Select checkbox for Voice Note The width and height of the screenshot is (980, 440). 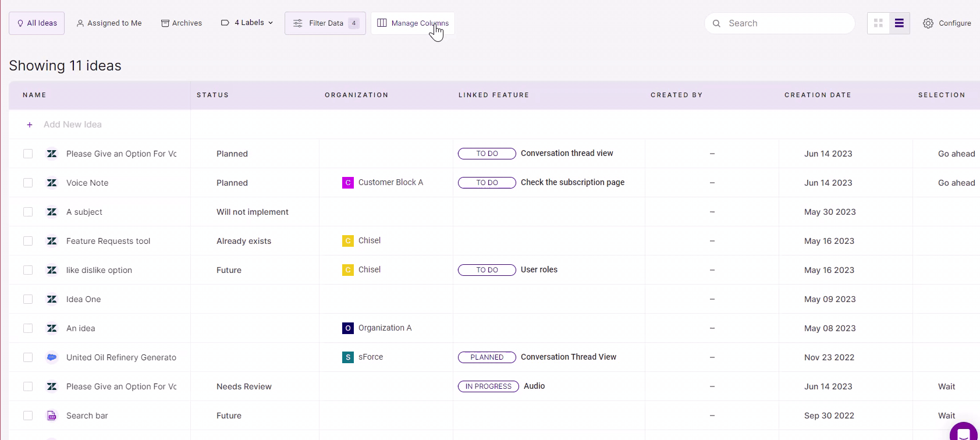[x=28, y=183]
